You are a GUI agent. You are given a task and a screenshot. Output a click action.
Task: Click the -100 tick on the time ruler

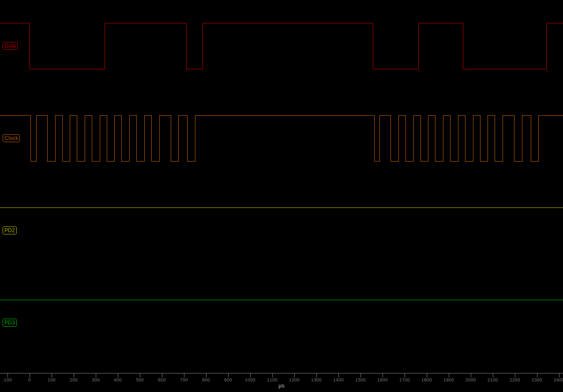click(8, 379)
